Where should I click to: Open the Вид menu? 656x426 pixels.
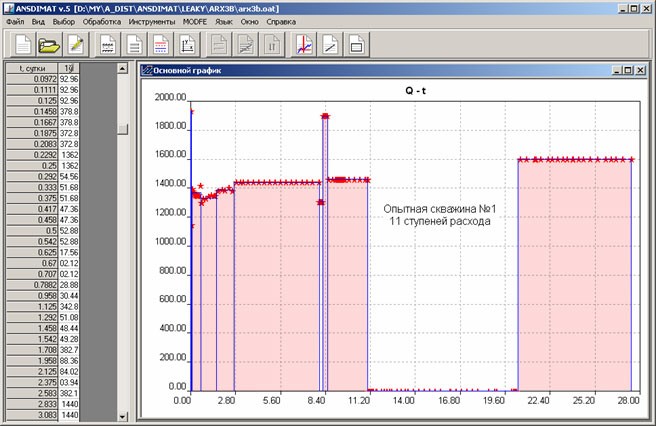click(x=38, y=22)
